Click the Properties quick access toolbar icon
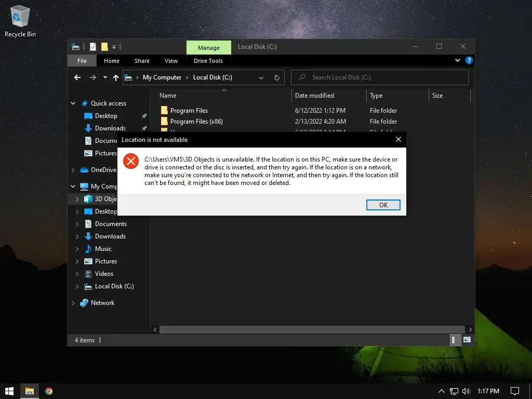 tap(93, 47)
